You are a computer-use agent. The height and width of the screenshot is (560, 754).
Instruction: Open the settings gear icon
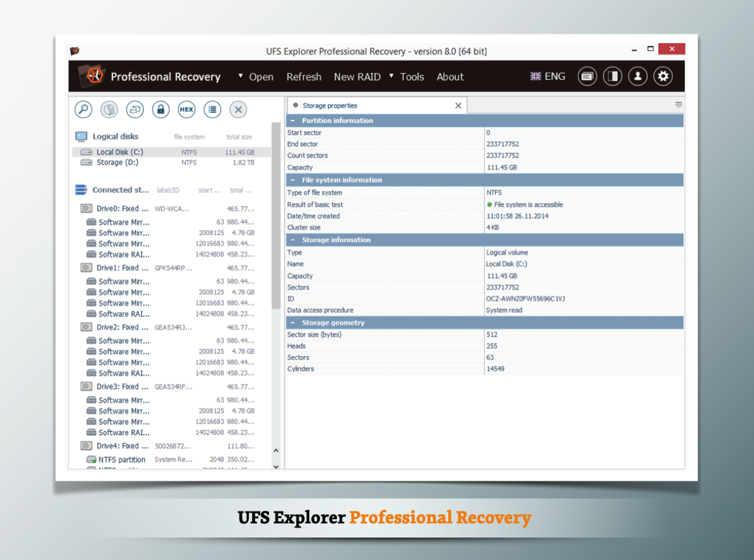coord(663,77)
